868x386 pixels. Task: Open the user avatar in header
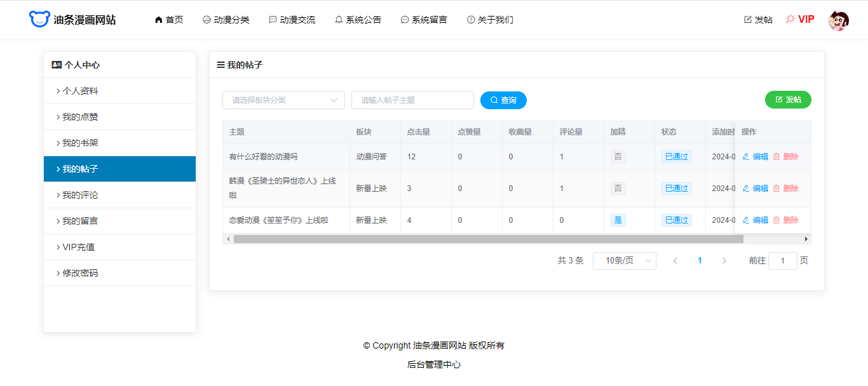(838, 20)
